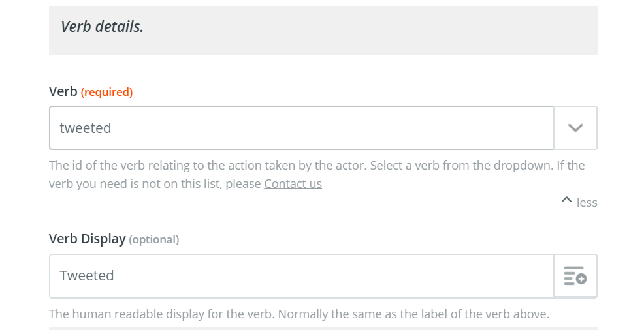Image resolution: width=644 pixels, height=330 pixels.
Task: Follow the 'Contact us' link
Action: pos(293,184)
